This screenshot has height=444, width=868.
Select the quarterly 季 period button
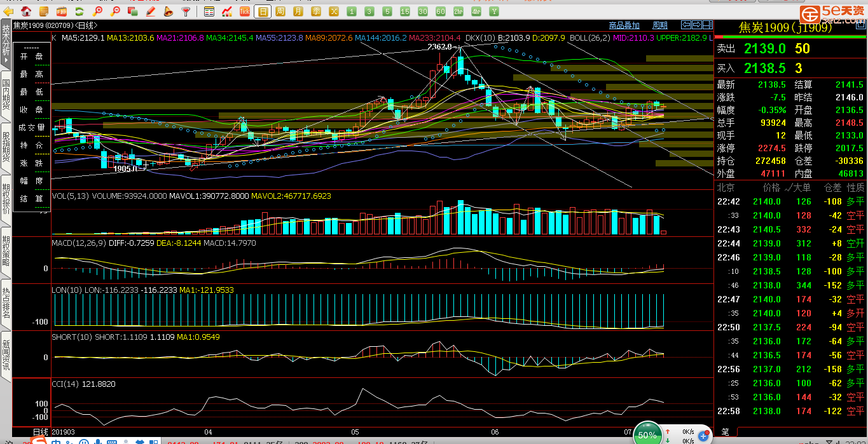316,11
